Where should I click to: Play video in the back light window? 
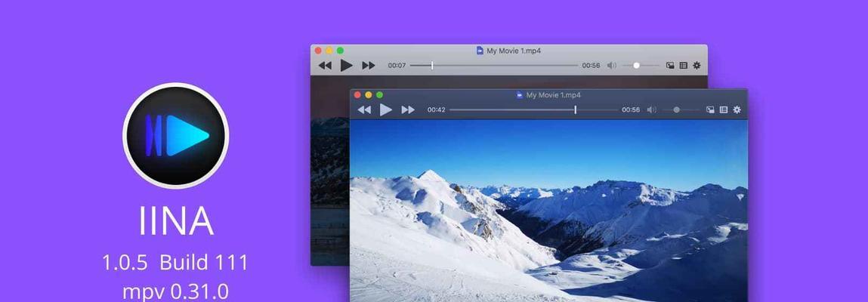347,65
